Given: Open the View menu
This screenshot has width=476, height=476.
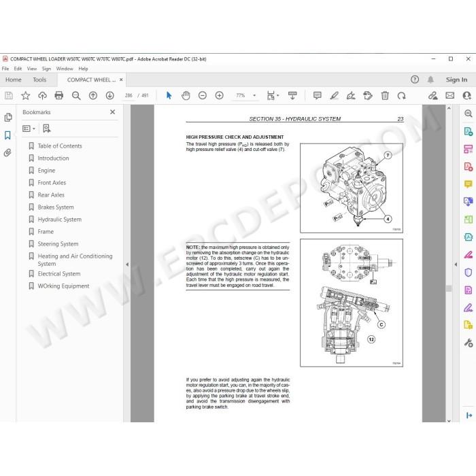Looking at the screenshot, I should click(x=31, y=69).
